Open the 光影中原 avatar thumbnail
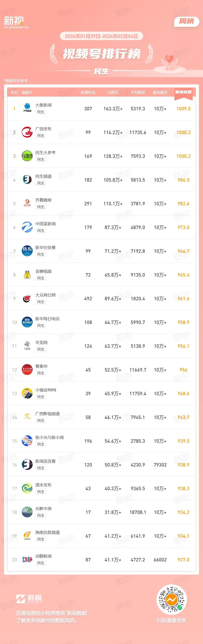This screenshot has width=203, height=644. coord(27,512)
